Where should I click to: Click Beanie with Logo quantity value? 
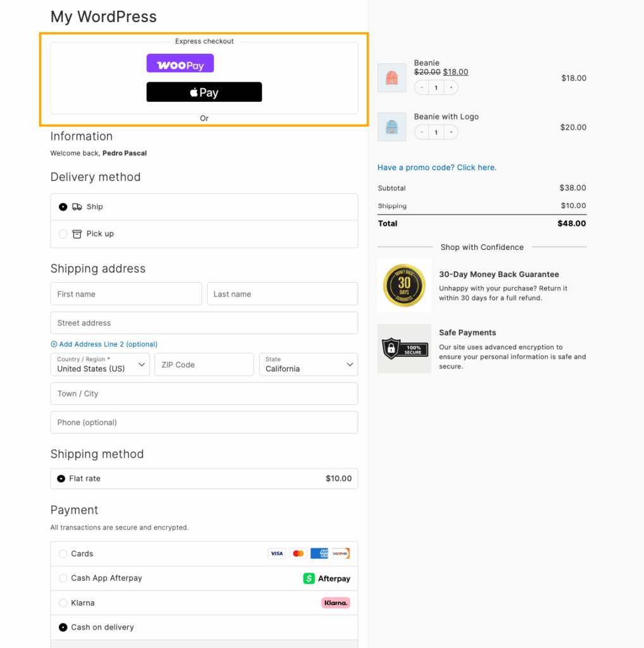(436, 132)
